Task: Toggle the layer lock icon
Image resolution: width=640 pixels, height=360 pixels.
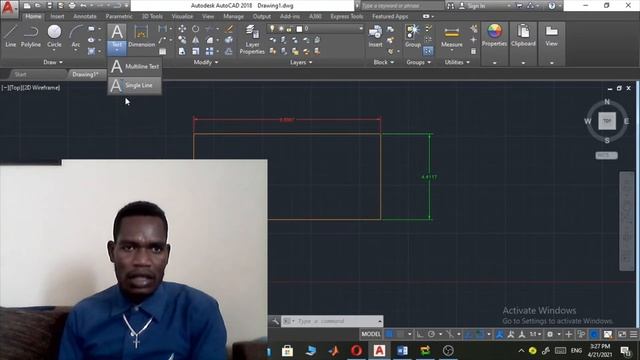Action: click(x=289, y=29)
